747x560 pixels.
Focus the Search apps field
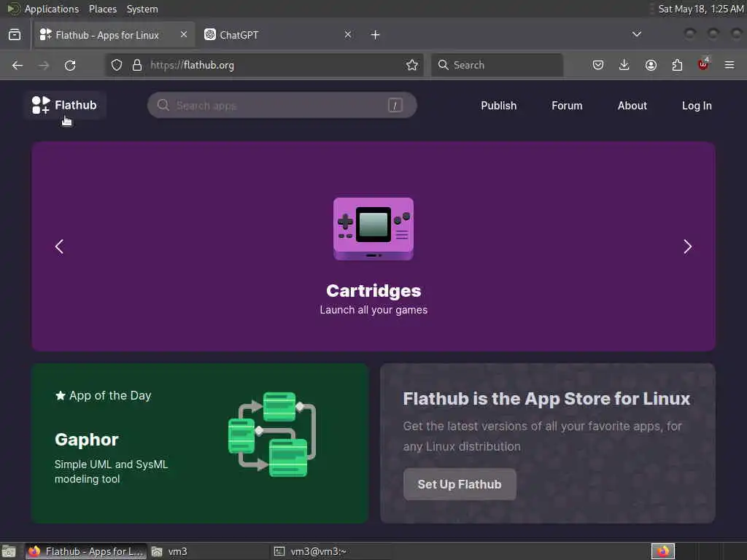pyautogui.click(x=282, y=105)
